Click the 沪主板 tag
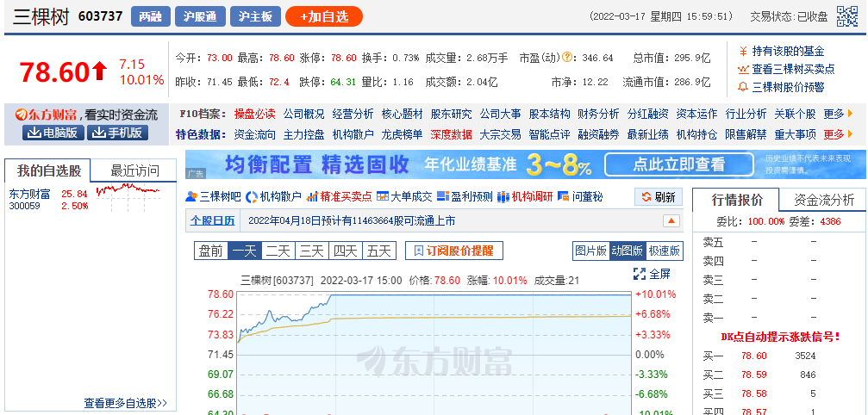This screenshot has width=868, height=415. pyautogui.click(x=256, y=16)
